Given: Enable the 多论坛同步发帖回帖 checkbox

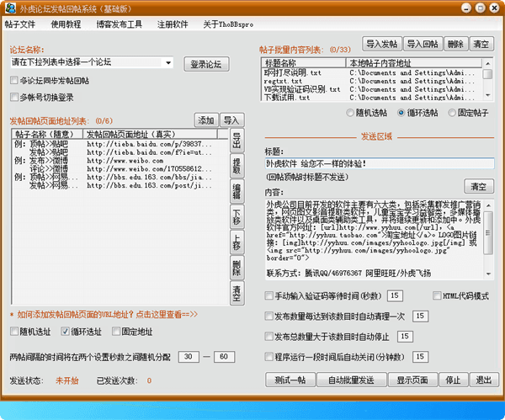Looking at the screenshot, I should coord(14,81).
